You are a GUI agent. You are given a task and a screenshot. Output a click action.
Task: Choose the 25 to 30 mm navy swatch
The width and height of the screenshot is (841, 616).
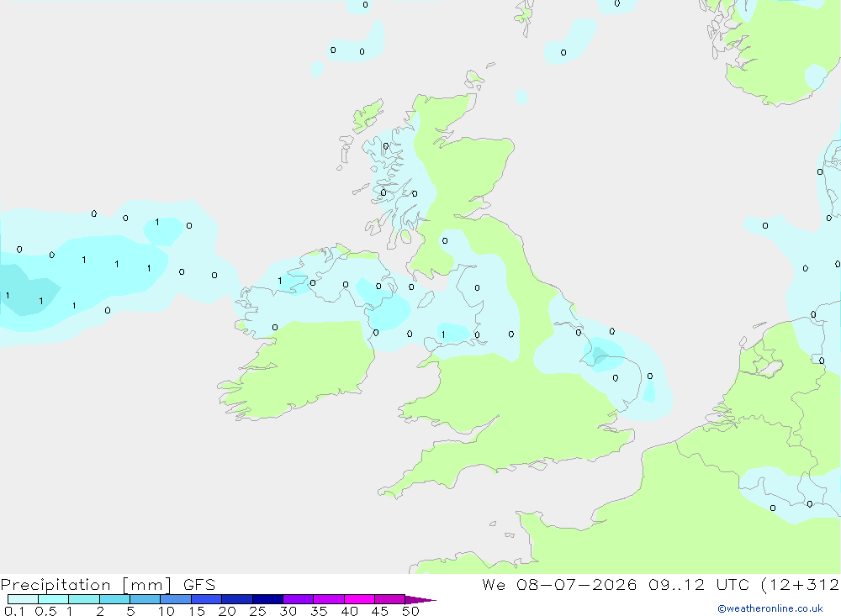(267, 599)
